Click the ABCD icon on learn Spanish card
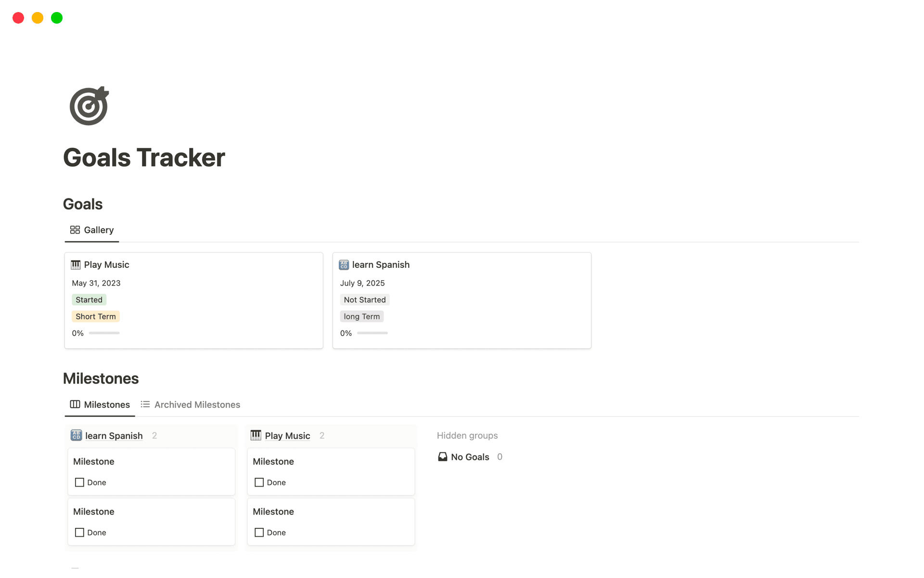 [343, 264]
